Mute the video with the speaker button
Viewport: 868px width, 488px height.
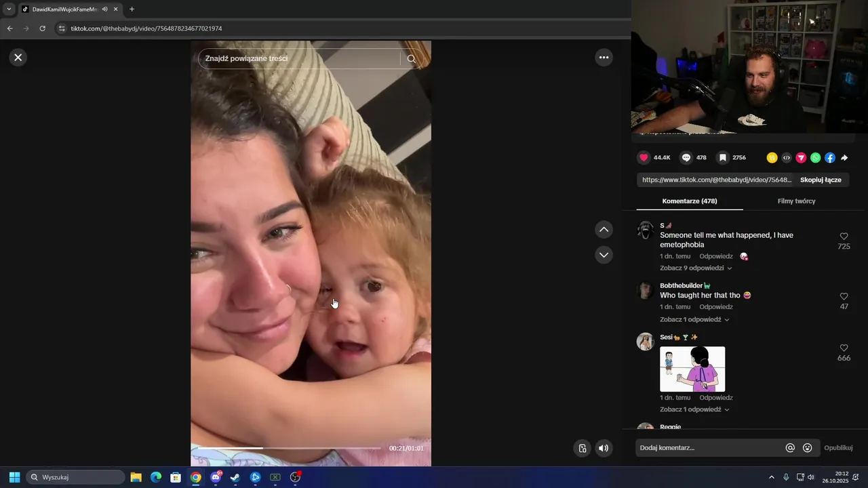tap(604, 448)
